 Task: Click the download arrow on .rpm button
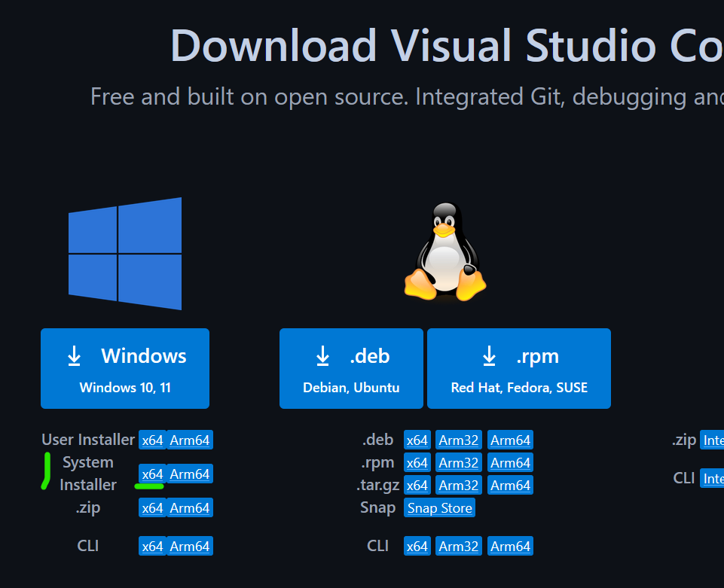[x=490, y=356]
